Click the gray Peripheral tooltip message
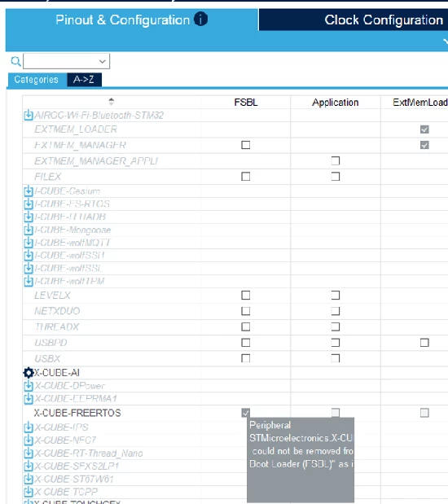448x504 pixels. (301, 460)
